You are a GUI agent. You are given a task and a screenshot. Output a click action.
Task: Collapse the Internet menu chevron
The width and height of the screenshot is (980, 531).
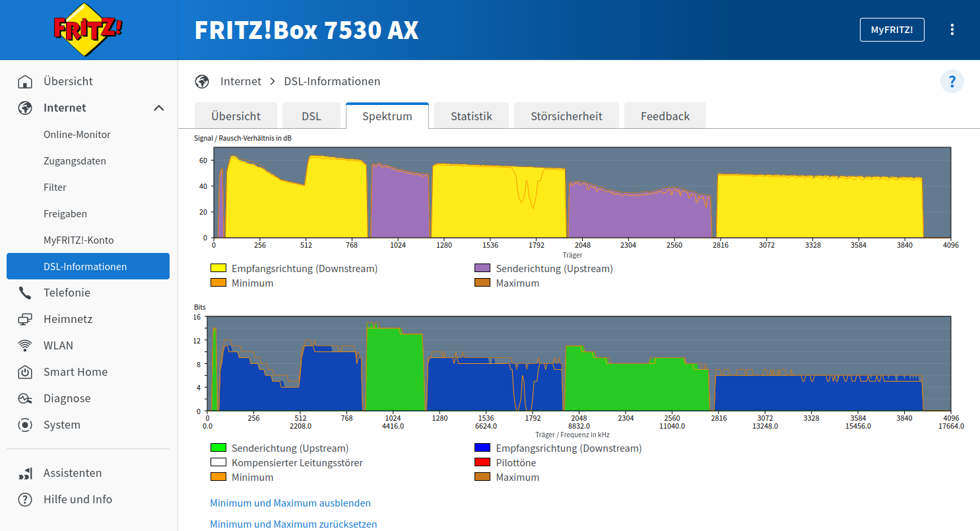tap(159, 108)
